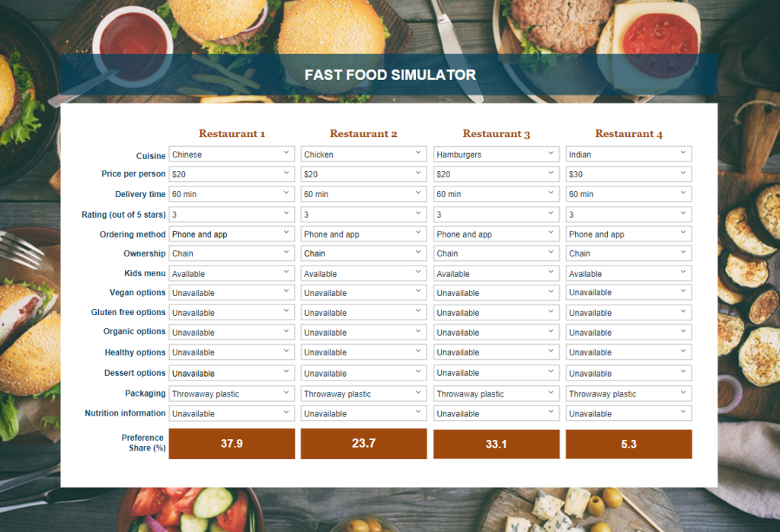Open Restaurant 2 Ownership dropdown
780x532 pixels.
[x=363, y=253]
